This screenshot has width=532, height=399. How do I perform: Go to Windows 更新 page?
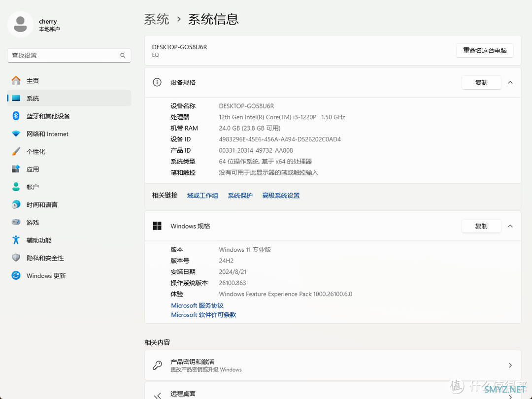click(69, 275)
